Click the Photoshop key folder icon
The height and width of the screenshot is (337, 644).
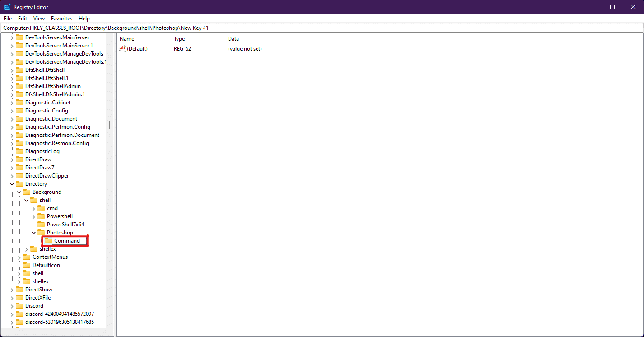pos(40,232)
